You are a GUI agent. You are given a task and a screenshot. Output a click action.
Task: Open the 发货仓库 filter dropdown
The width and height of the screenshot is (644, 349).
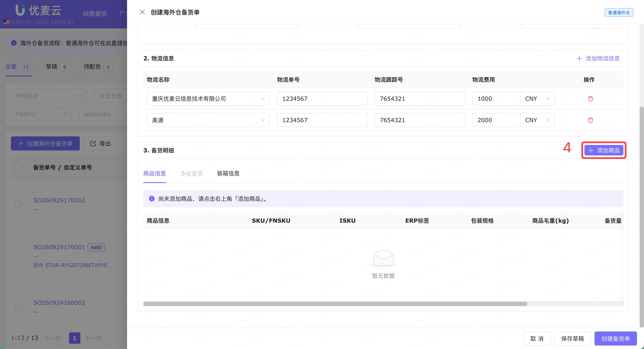(x=111, y=96)
